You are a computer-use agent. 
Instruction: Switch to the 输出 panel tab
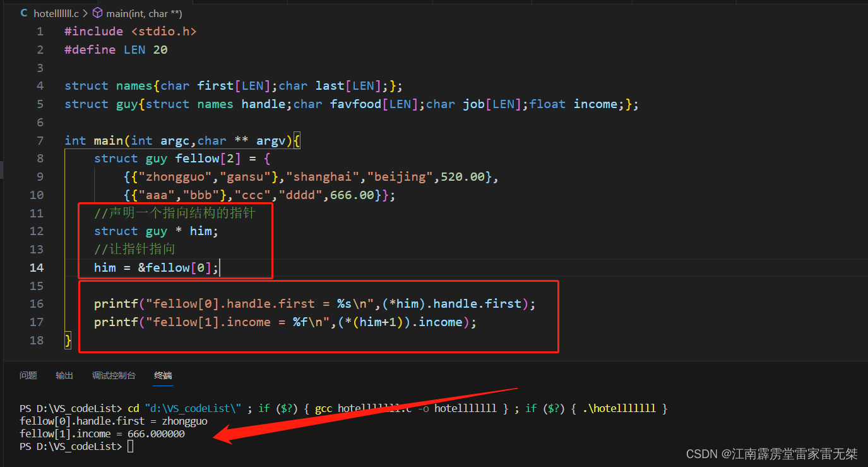[64, 375]
